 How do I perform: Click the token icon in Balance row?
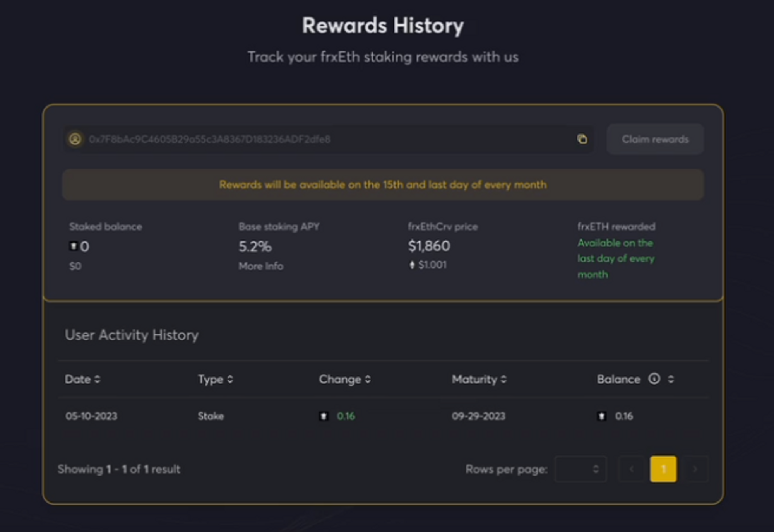point(601,416)
